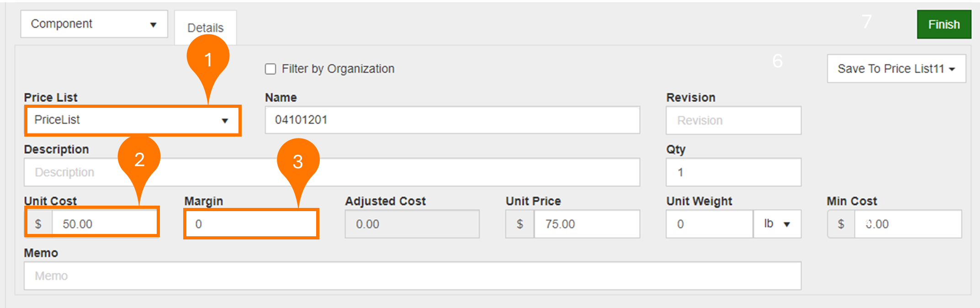Focus the Memo text field
Viewport: 980px width, 308px height.
412,276
